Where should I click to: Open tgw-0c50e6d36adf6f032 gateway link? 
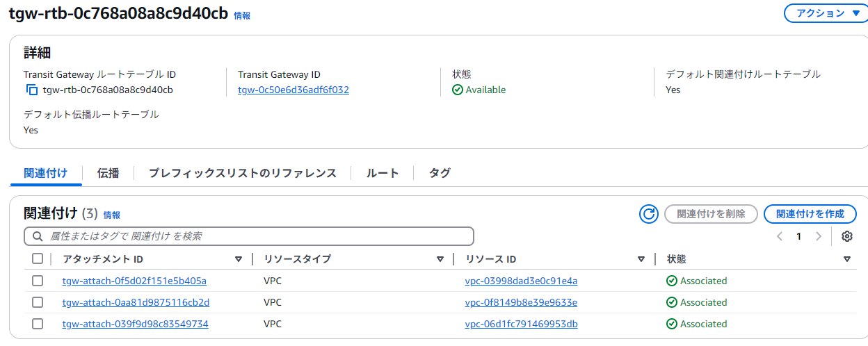click(x=294, y=90)
